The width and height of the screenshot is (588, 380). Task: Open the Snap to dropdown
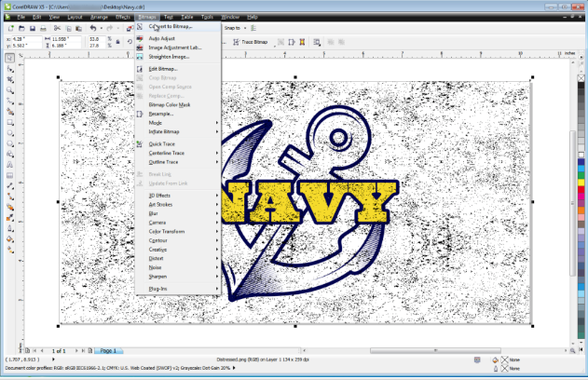(x=236, y=28)
